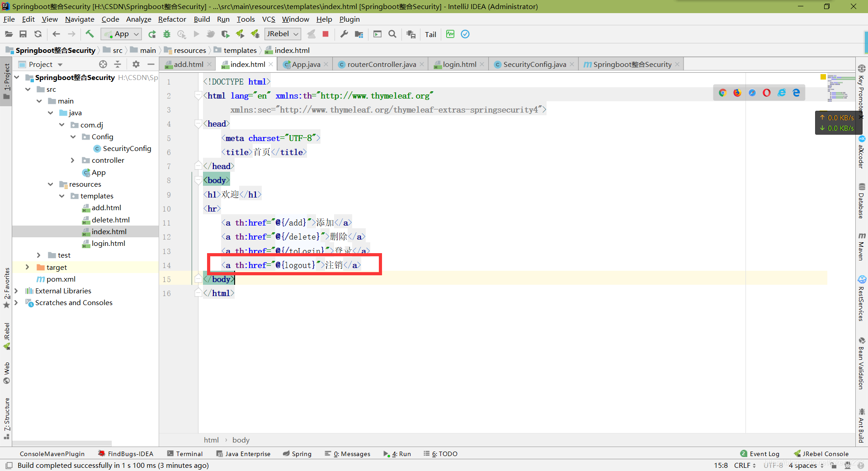Open Project panel settings gear
868x471 pixels.
tap(136, 64)
